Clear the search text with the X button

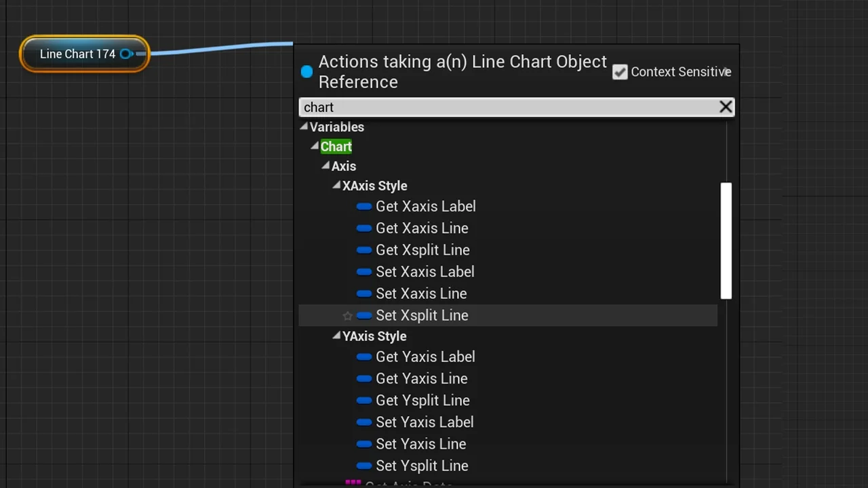[x=726, y=107]
